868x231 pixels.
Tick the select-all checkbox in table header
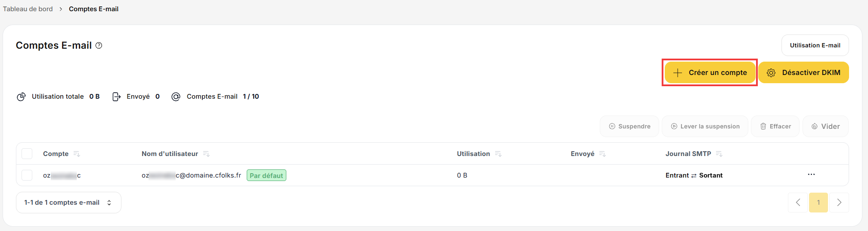click(x=27, y=154)
